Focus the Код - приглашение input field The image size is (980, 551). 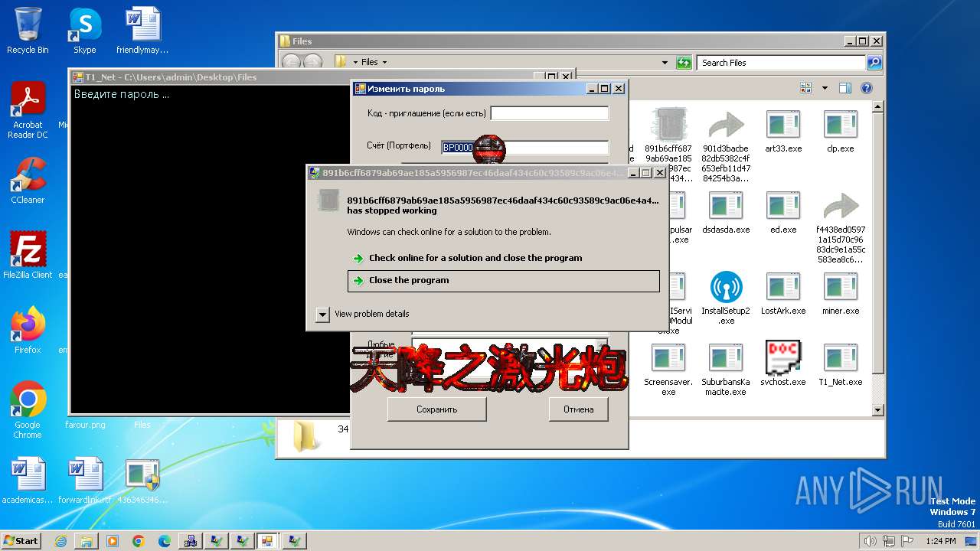pos(550,113)
